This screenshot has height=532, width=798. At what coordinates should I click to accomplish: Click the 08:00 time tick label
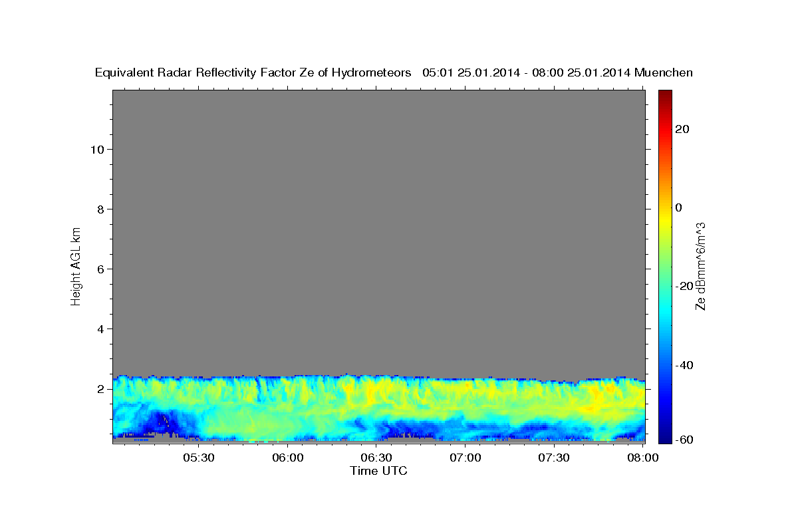point(642,458)
